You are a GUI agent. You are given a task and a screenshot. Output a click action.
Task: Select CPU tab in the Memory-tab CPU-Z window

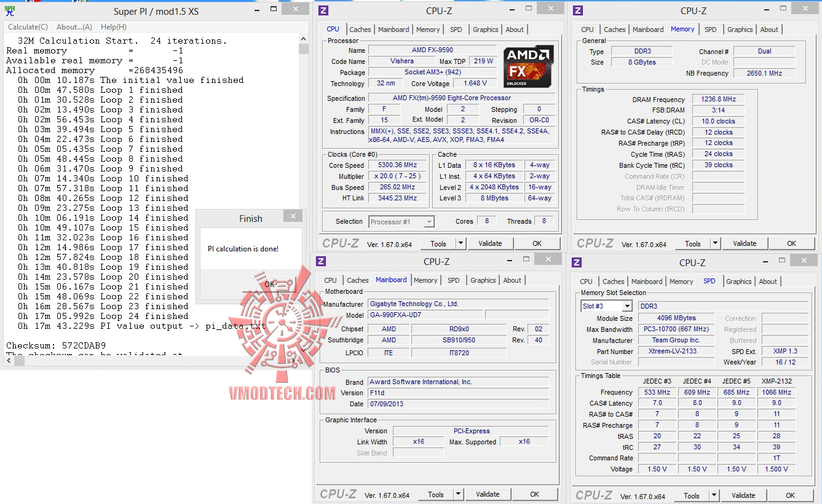[588, 30]
